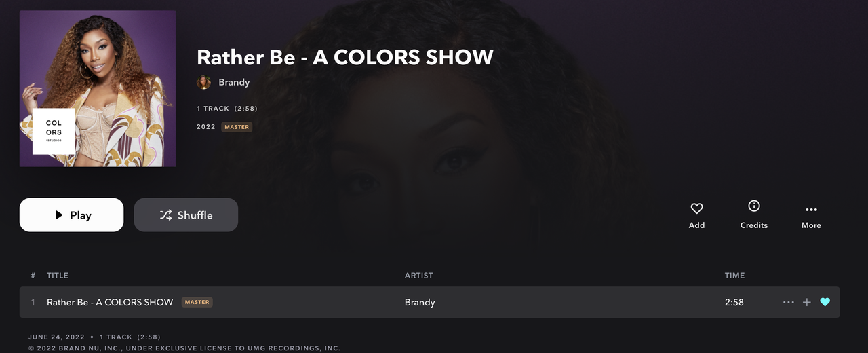This screenshot has height=353, width=868.
Task: Open the Brandy artist link below the album title
Action: coord(234,82)
